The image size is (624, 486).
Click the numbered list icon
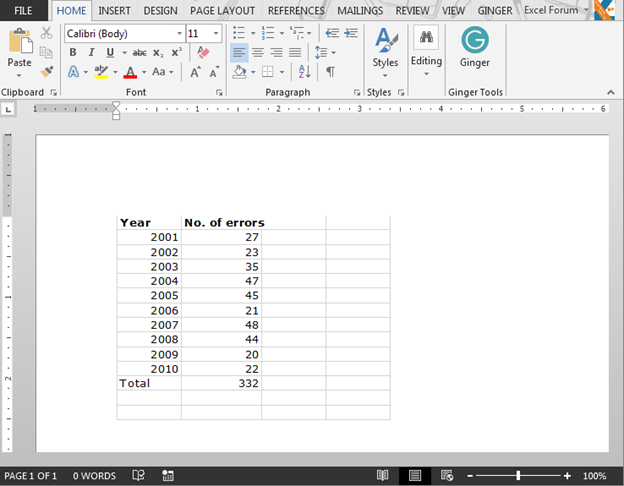(268, 33)
